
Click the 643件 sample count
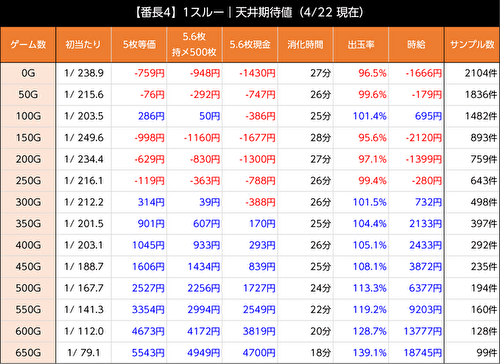pos(484,181)
